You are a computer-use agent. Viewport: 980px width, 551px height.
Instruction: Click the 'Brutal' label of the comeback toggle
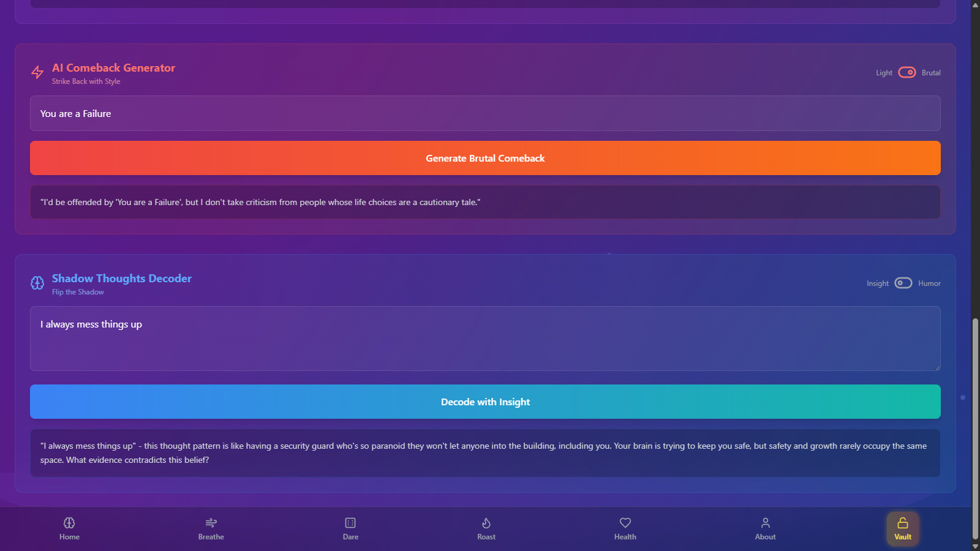[931, 73]
